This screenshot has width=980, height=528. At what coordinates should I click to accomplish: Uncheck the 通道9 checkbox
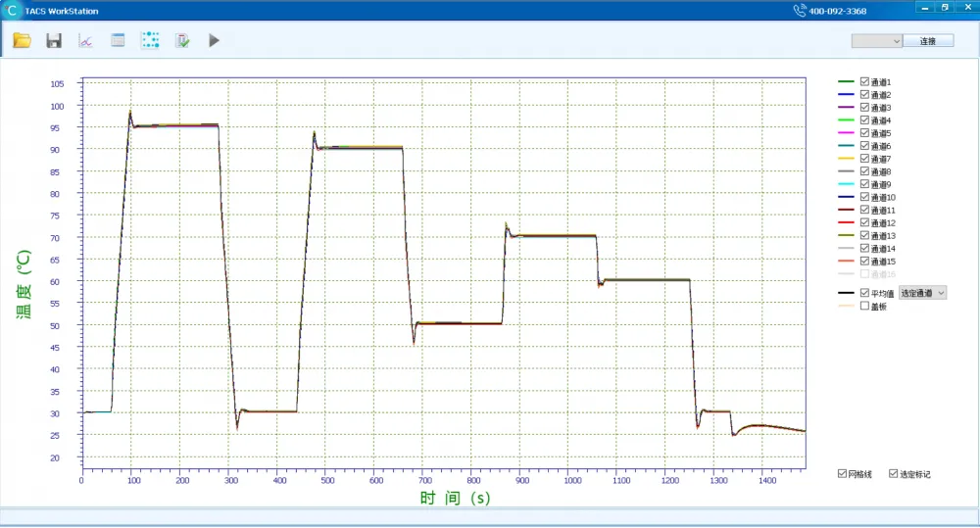[864, 184]
